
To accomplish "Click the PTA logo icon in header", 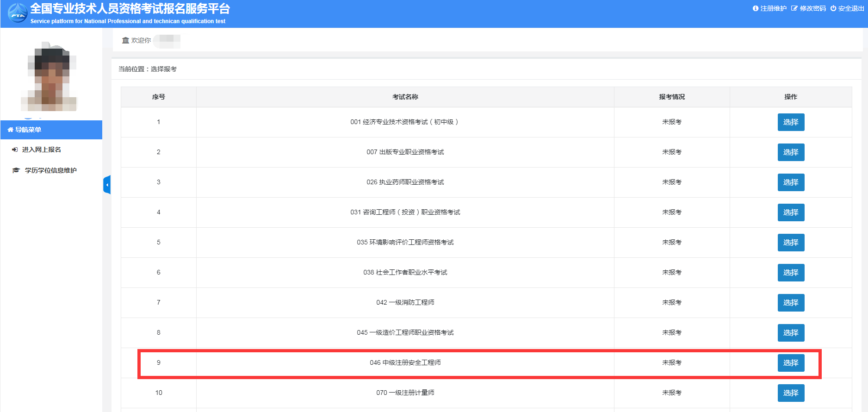I will point(18,13).
